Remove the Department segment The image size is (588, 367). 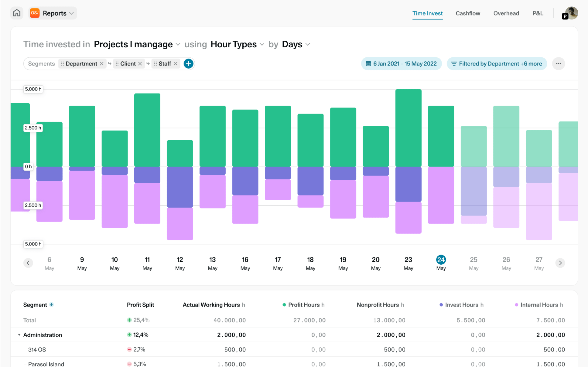102,64
